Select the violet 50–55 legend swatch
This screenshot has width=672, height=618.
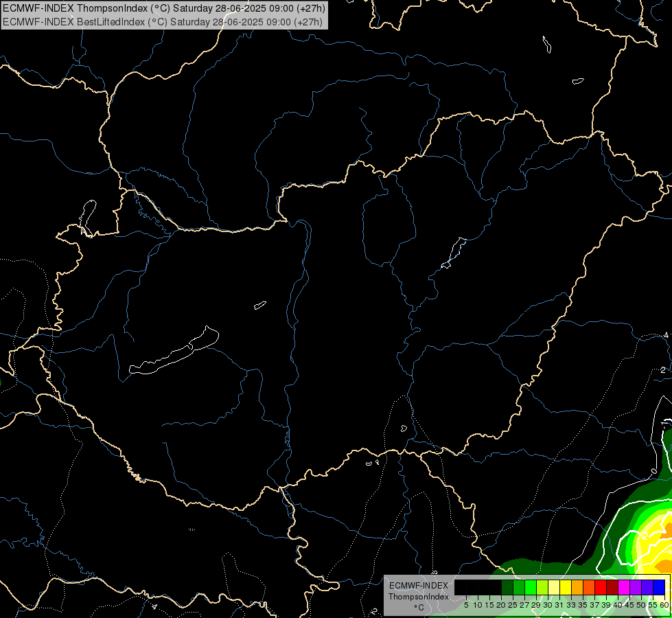coord(647,587)
